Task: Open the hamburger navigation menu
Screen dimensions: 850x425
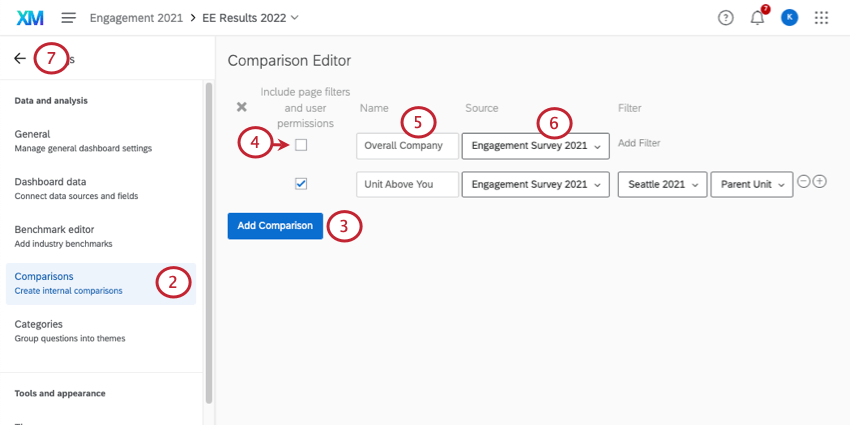Action: 69,18
